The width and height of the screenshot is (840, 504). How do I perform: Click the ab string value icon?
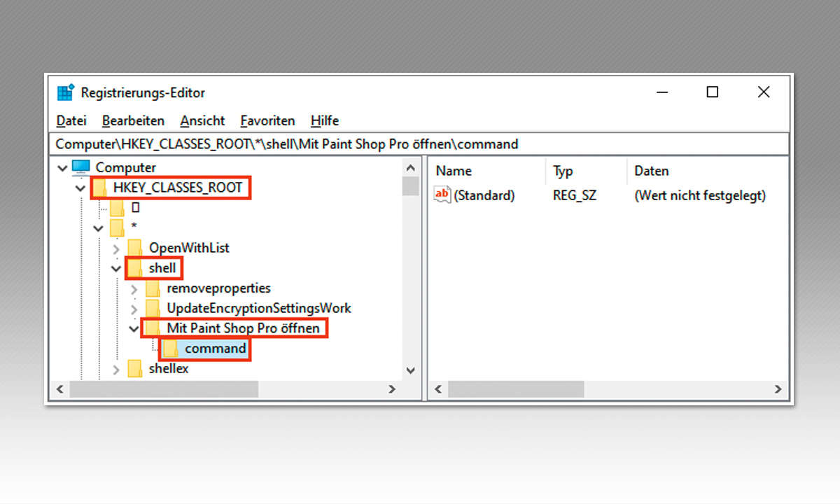442,195
